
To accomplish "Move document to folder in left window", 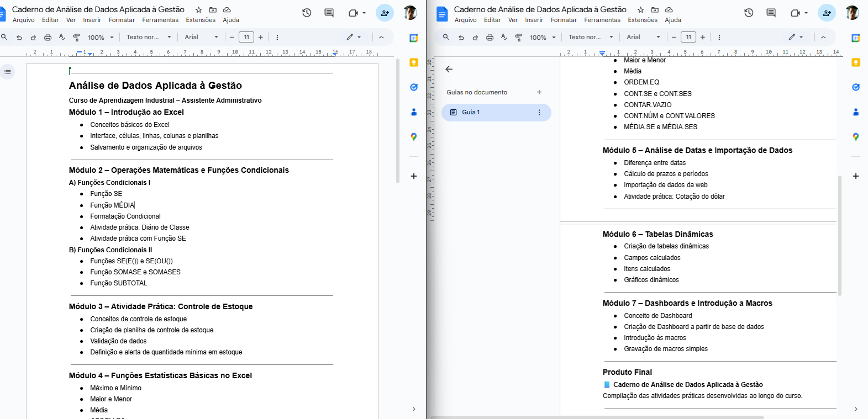I will coord(213,10).
